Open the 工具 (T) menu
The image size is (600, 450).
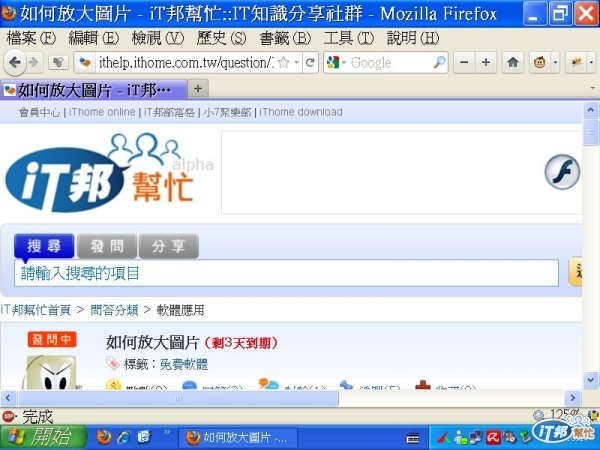[349, 38]
